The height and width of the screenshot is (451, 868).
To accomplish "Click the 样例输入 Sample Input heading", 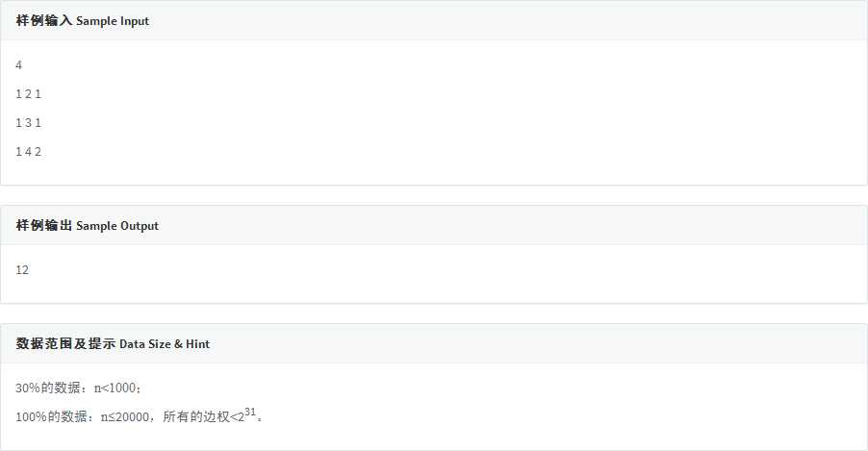I will pyautogui.click(x=83, y=21).
